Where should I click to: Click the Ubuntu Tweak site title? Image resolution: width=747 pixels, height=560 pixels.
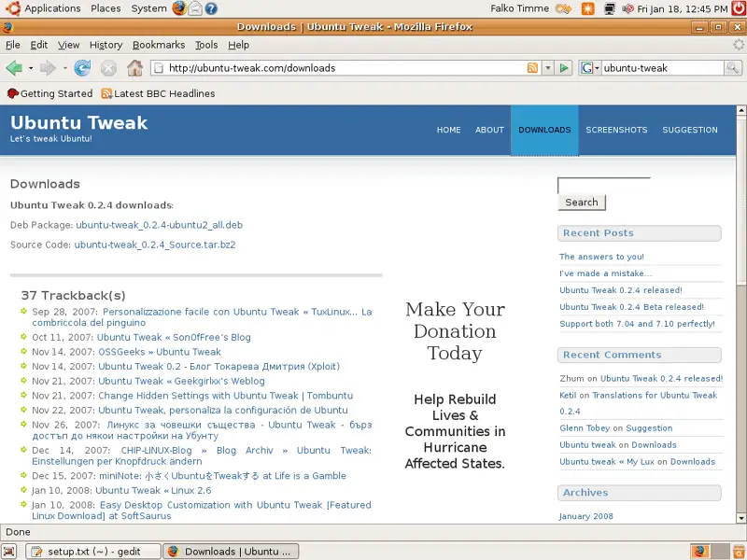pyautogui.click(x=79, y=123)
